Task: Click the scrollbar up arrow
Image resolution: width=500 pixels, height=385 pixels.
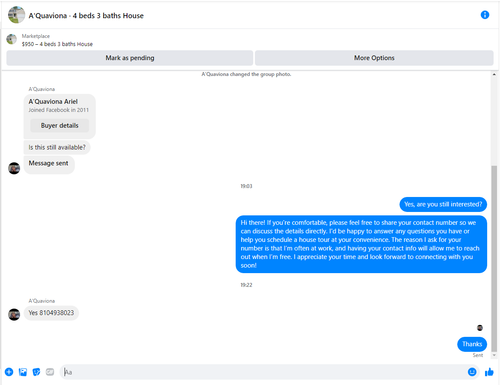Action: [494, 75]
